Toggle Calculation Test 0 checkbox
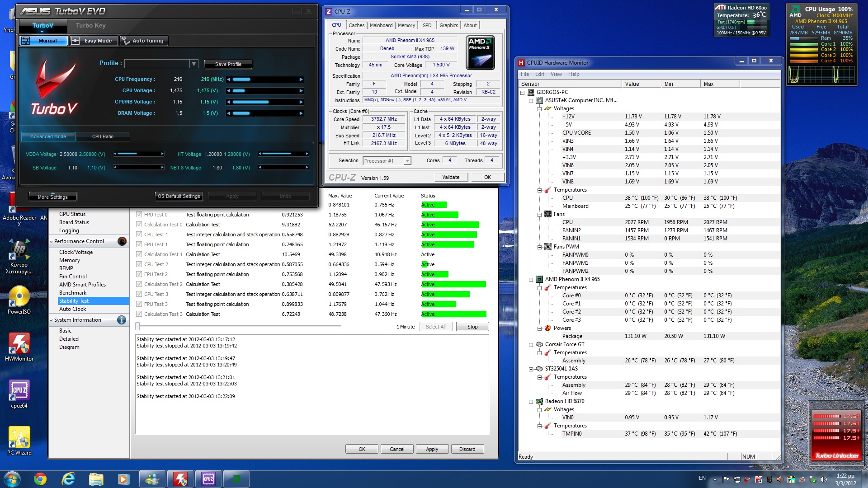This screenshot has height=488, width=868. point(139,225)
